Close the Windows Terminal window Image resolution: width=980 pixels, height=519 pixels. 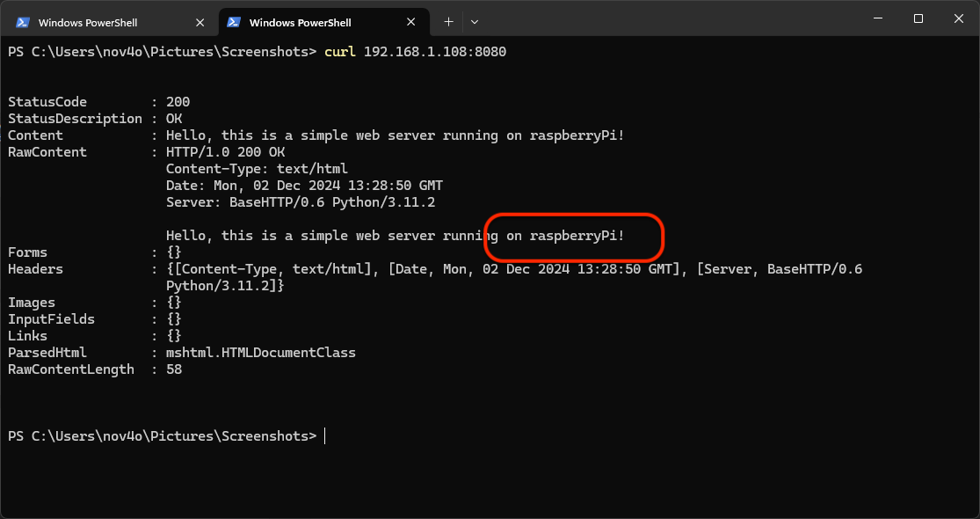pos(959,18)
